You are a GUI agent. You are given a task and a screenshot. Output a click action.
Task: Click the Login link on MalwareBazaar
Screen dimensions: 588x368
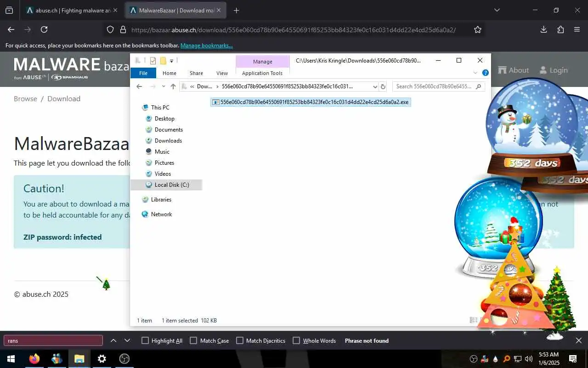tap(553, 70)
